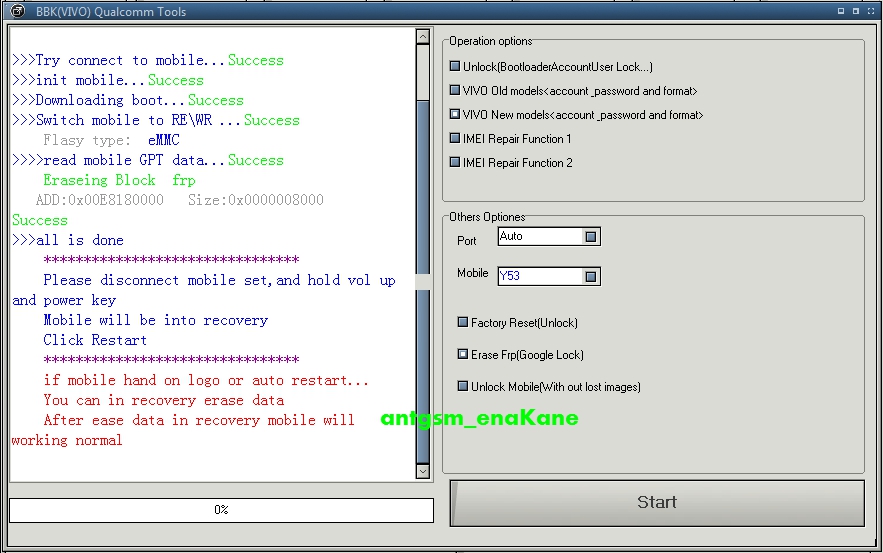Click the "Operation options" group label
The image size is (883, 553).
coord(490,41)
